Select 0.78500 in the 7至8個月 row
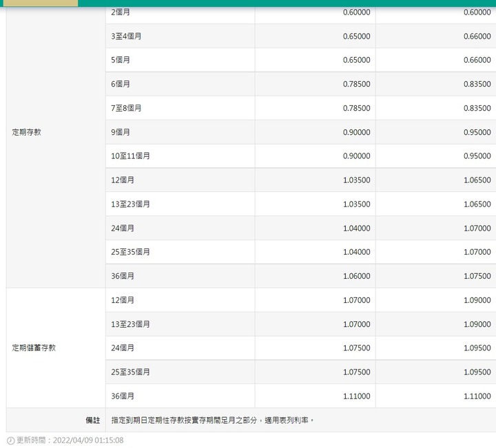The height and width of the screenshot is (448, 496). (x=357, y=108)
